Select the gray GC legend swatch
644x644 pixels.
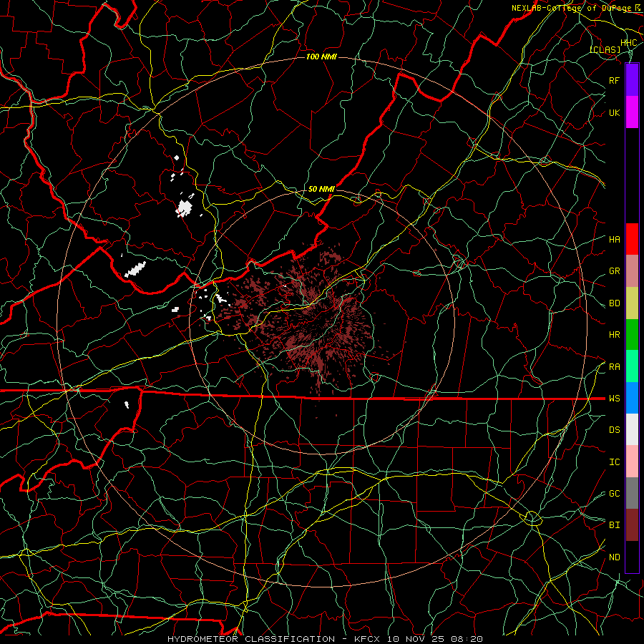point(632,493)
